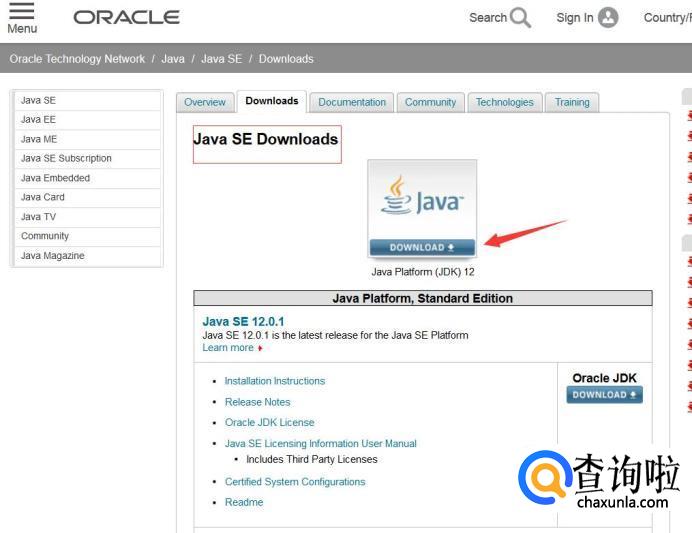Select the Downloads tab
This screenshot has width=692, height=533.
(x=272, y=101)
